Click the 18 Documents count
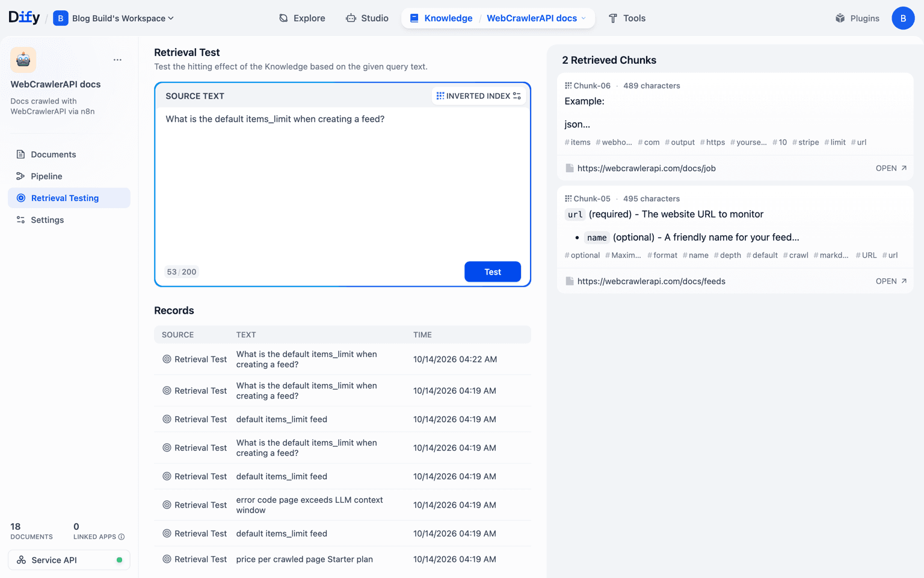The height and width of the screenshot is (578, 924). pos(31,530)
